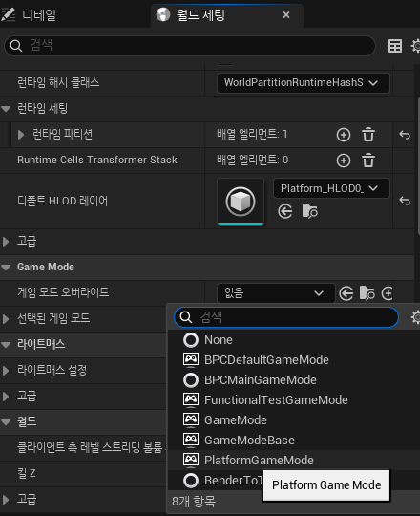Close the 월드 세팅 tab

coord(286,14)
